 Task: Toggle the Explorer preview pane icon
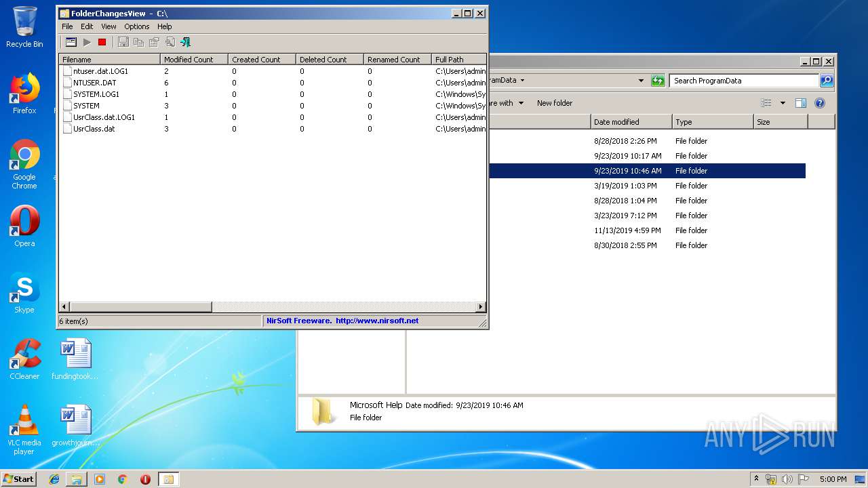click(801, 103)
